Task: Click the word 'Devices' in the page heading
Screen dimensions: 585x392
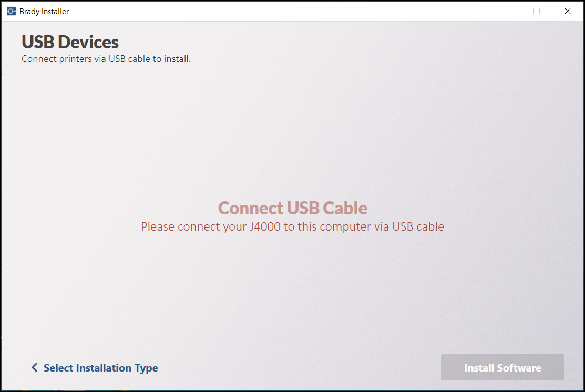Action: point(88,42)
